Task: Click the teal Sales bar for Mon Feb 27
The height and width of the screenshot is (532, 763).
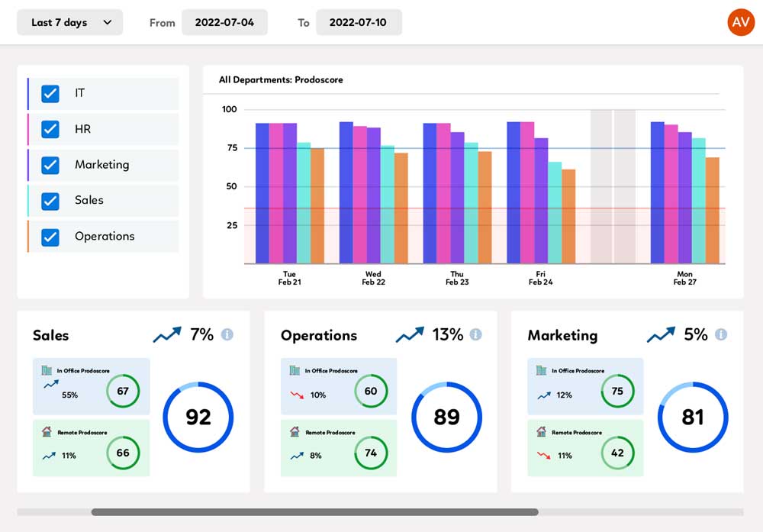Action: coord(698,201)
